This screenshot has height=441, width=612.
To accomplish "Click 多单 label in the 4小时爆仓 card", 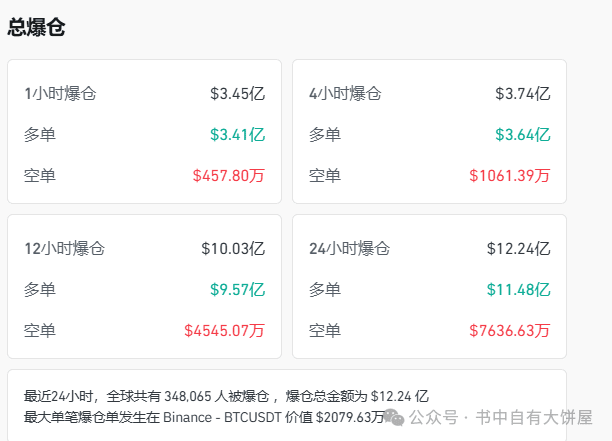I will [x=325, y=135].
